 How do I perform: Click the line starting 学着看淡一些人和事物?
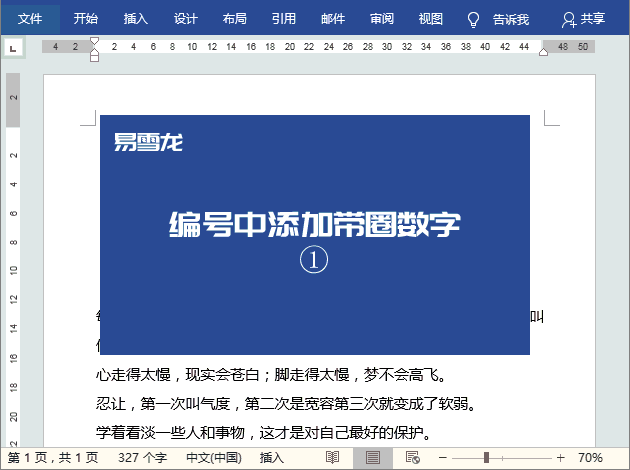click(263, 433)
